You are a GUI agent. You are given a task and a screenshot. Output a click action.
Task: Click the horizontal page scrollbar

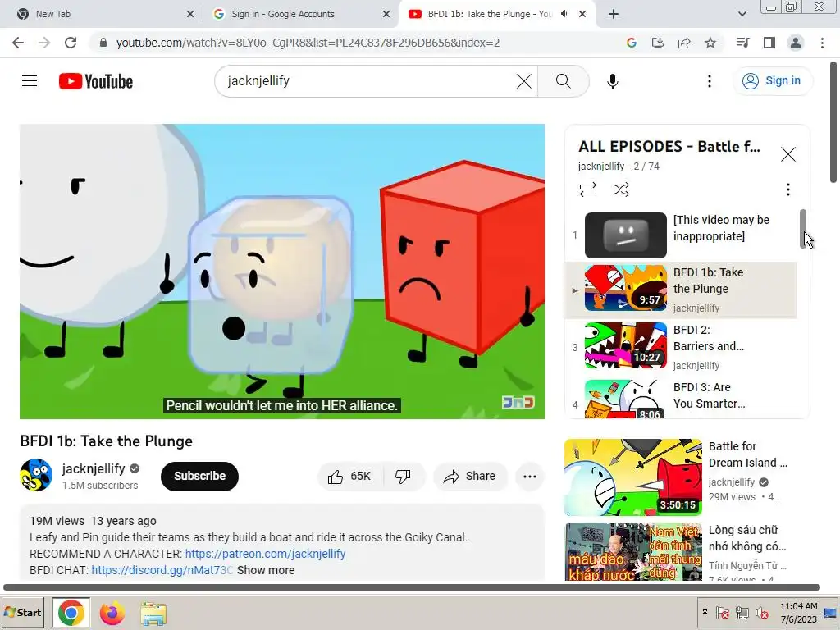412,587
